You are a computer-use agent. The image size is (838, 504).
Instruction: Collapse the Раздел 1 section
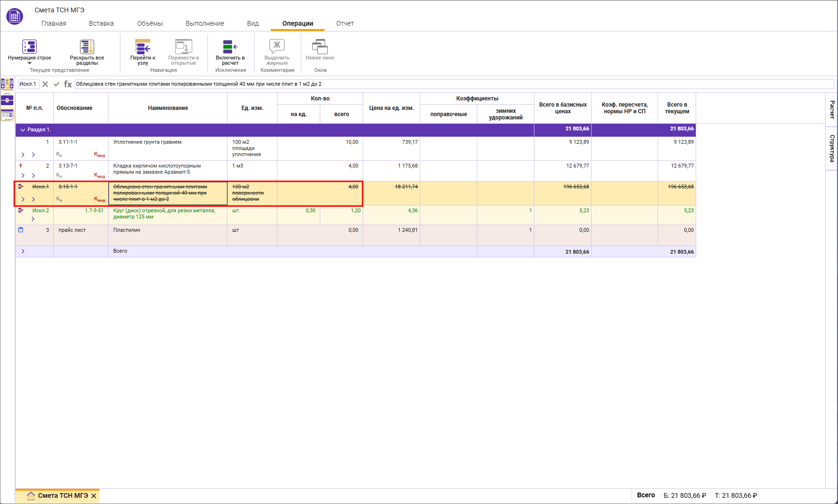coord(22,130)
